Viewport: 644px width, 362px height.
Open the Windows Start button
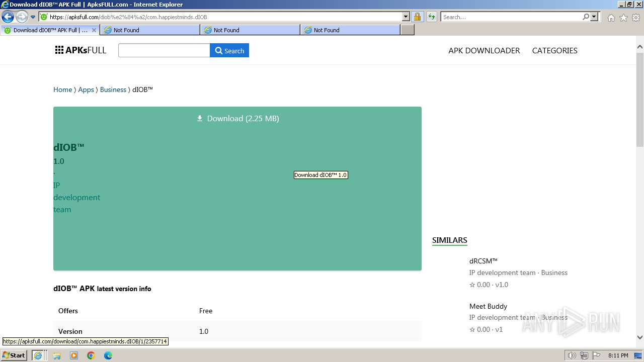click(x=14, y=355)
